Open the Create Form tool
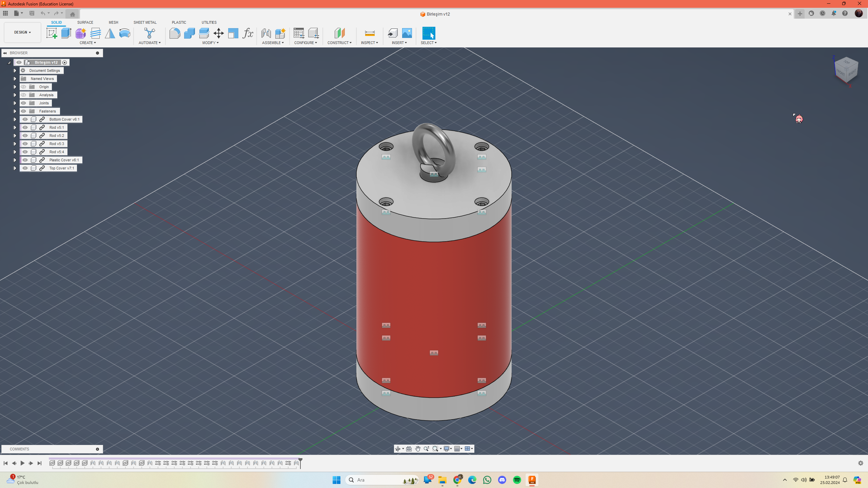Image resolution: width=868 pixels, height=488 pixels. coord(81,33)
